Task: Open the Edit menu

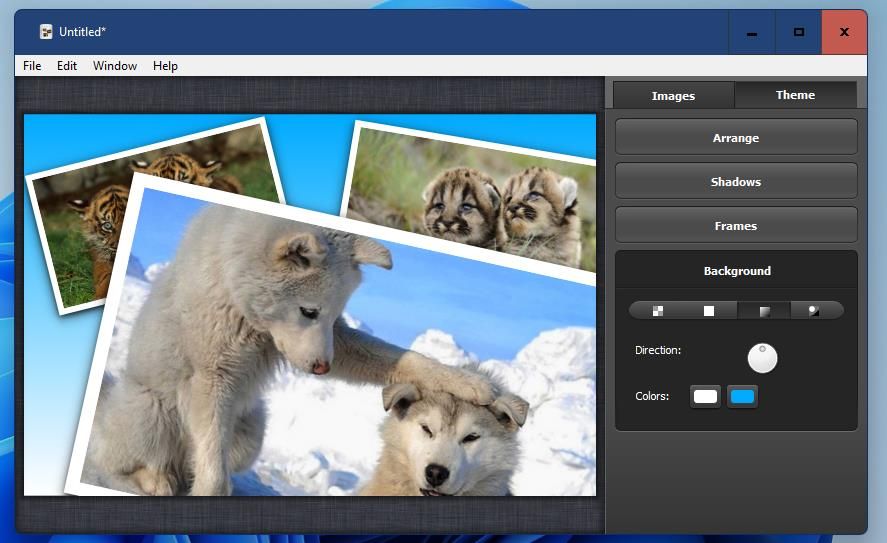Action: (x=67, y=66)
